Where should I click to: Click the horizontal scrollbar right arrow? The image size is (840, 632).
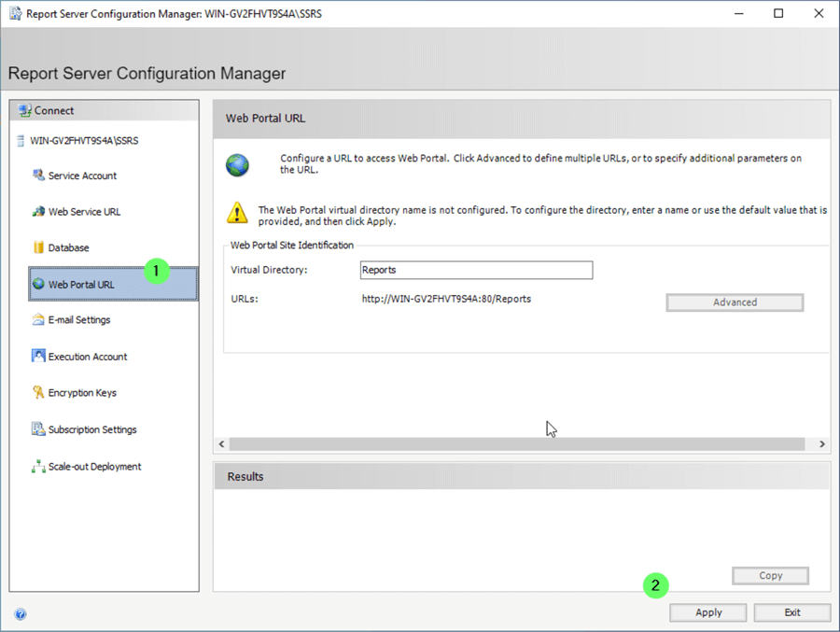point(821,444)
